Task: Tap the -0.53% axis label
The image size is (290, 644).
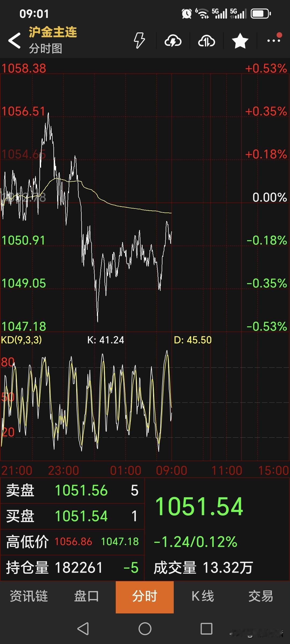Action: 267,327
